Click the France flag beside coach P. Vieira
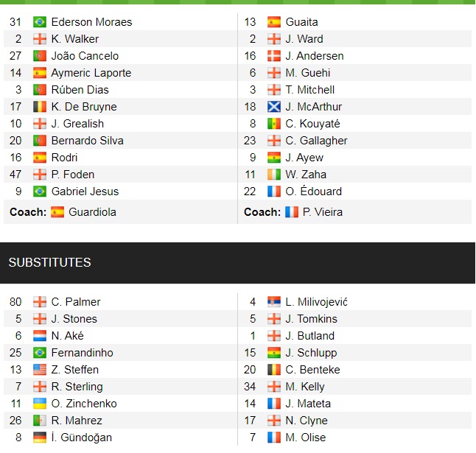This screenshot has width=476, height=453. 292,212
